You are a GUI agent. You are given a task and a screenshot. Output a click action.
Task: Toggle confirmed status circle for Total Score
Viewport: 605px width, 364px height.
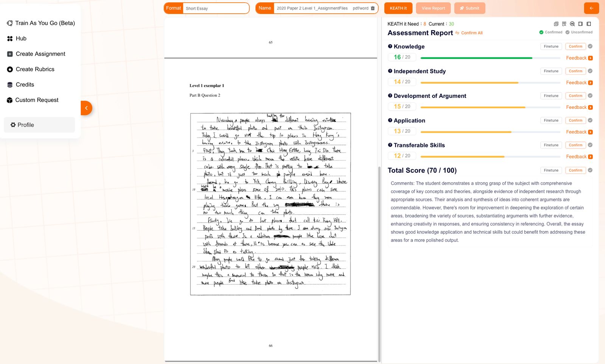point(590,170)
